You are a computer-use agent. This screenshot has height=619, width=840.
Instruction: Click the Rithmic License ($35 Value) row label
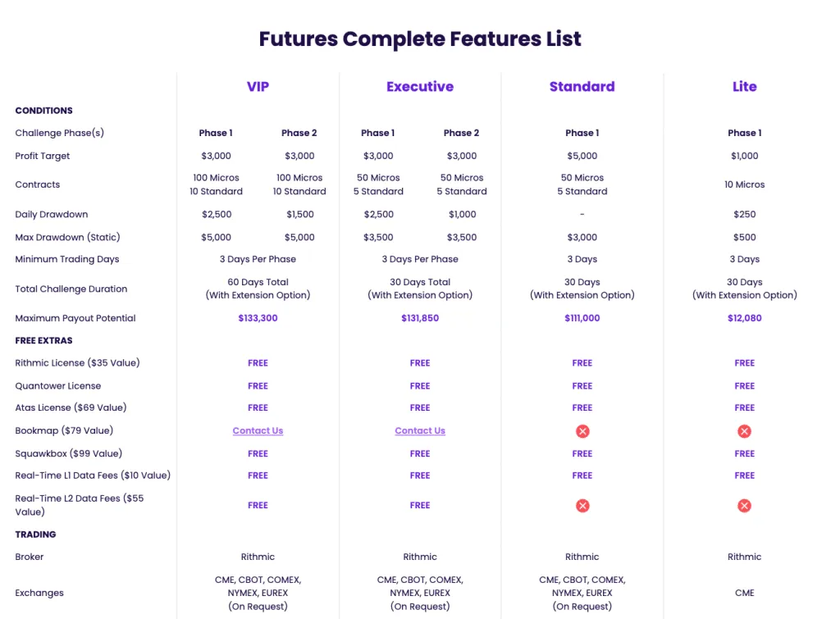click(x=77, y=363)
